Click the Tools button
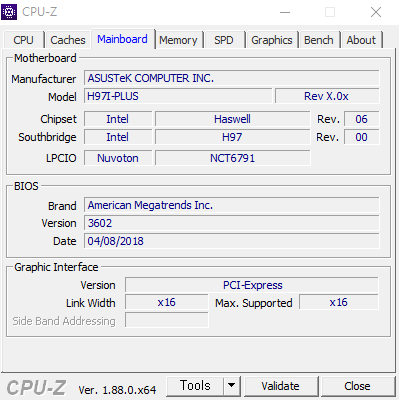Viewport: 399px width, 400px height. [x=195, y=386]
